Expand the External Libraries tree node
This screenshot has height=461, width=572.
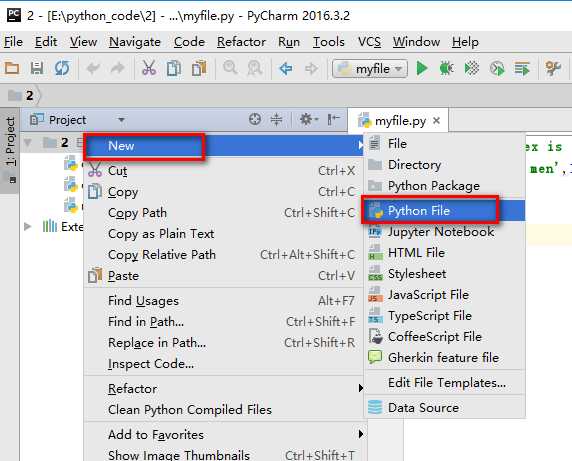pos(27,226)
